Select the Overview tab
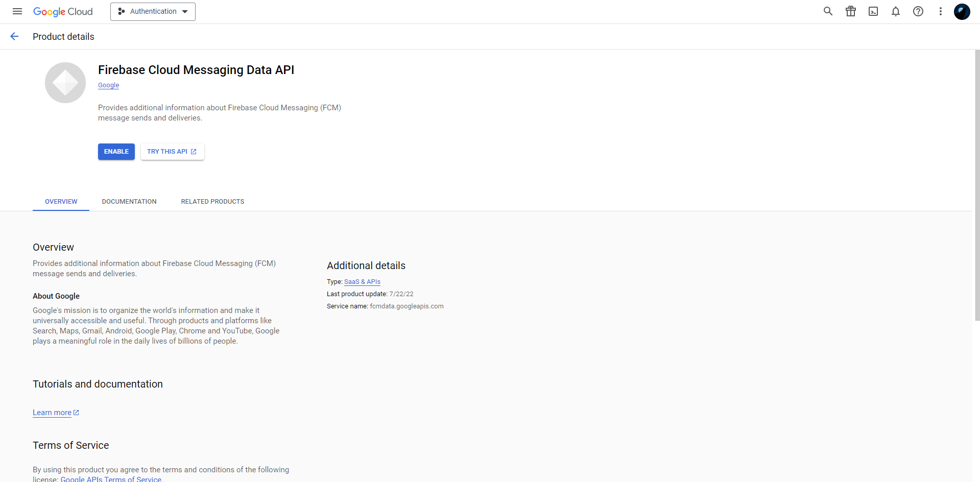Viewport: 980px width, 482px height. (61, 202)
